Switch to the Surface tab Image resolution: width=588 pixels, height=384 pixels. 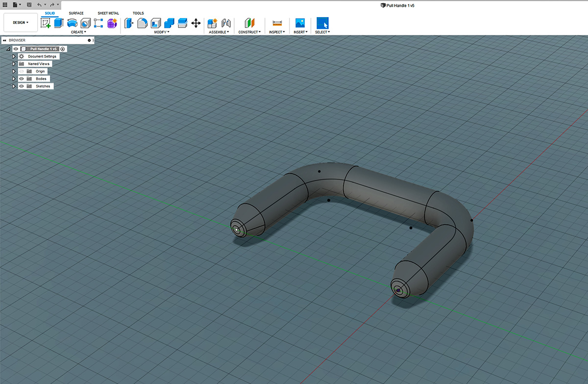click(76, 13)
